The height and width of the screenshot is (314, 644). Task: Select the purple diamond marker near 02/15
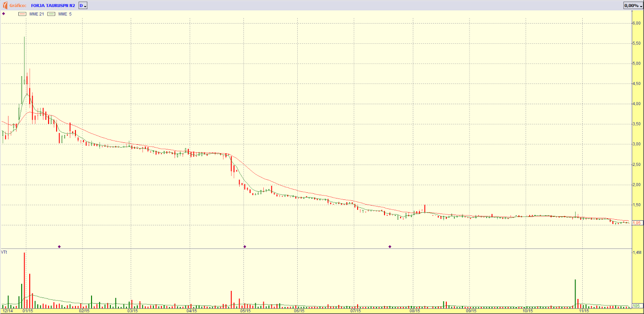[x=59, y=247]
